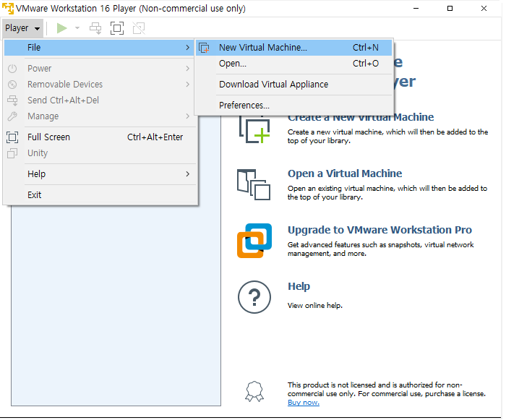Viewport: 506px width, 420px height.
Task: Click the Ctrl+Alt+Enter shortcut text
Action: click(155, 137)
